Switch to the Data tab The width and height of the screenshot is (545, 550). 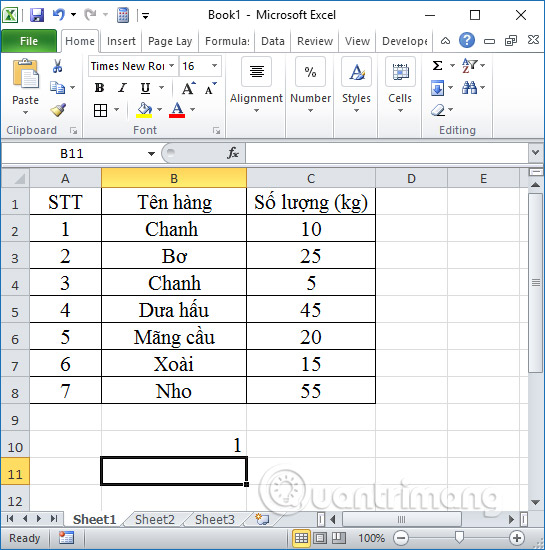(x=272, y=41)
